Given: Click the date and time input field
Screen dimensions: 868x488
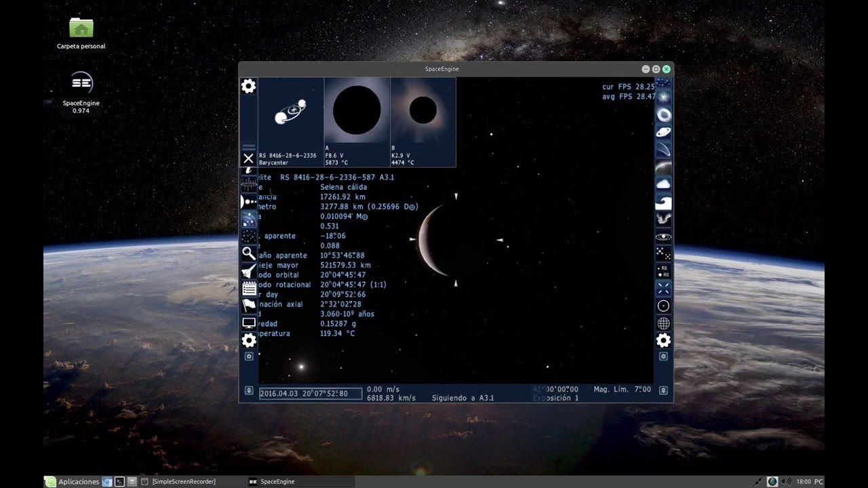Looking at the screenshot, I should [x=311, y=393].
